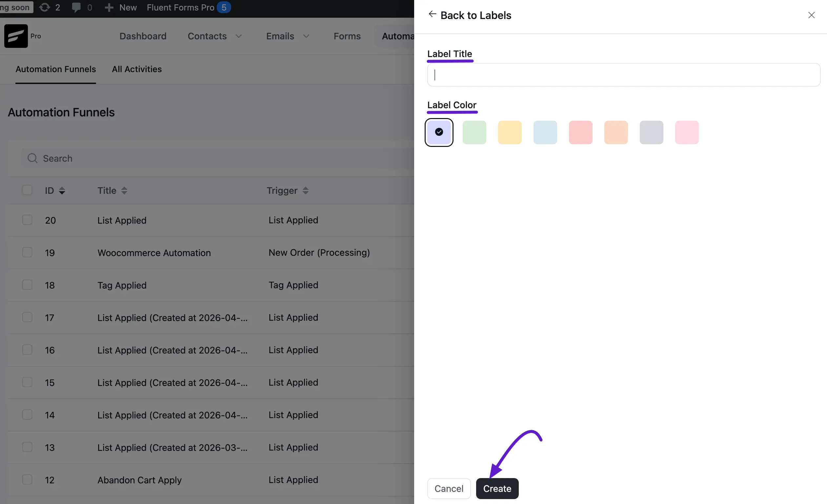Sort by Title using the sort arrows

pos(124,191)
